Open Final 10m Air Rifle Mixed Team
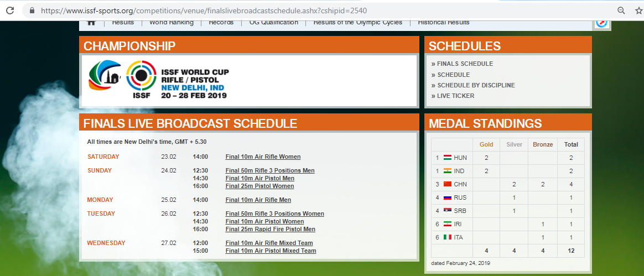Screen dimensions: 644x276 (x=269, y=243)
